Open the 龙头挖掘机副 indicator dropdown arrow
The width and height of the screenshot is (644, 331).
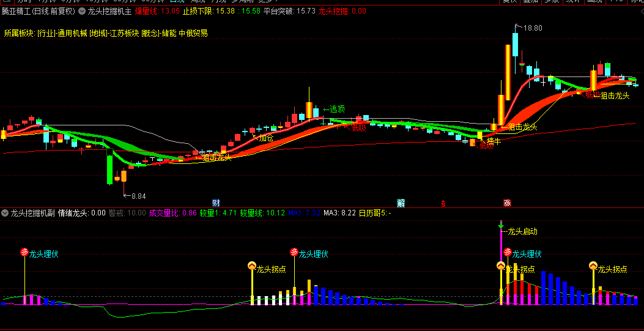coord(5,213)
